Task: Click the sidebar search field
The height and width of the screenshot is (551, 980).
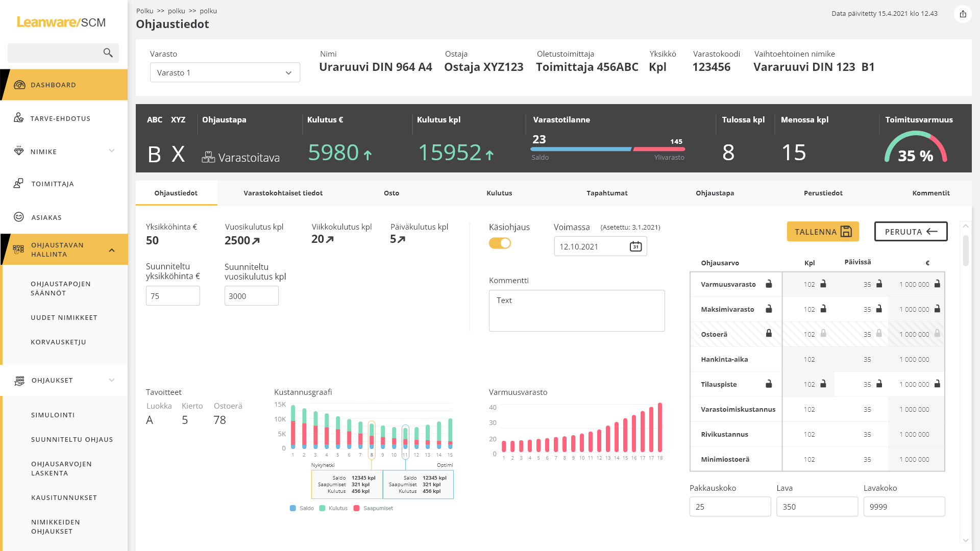Action: (63, 53)
